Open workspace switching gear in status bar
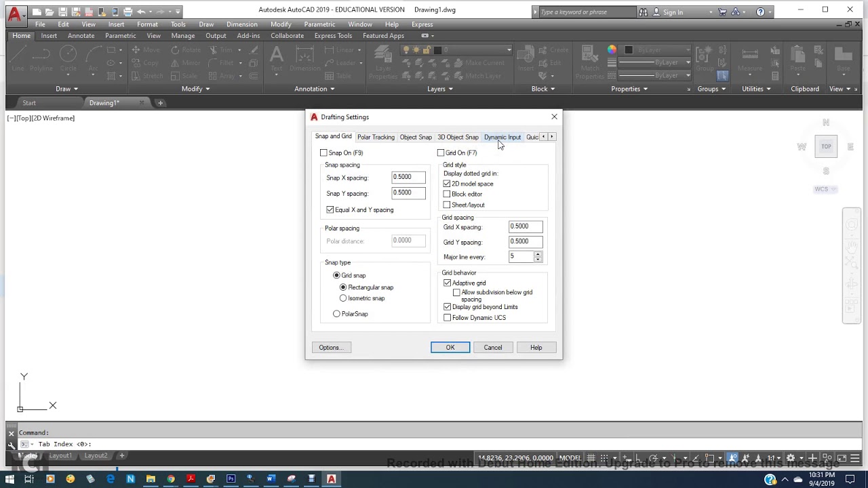Viewport: 868px width, 488px height. tap(791, 458)
